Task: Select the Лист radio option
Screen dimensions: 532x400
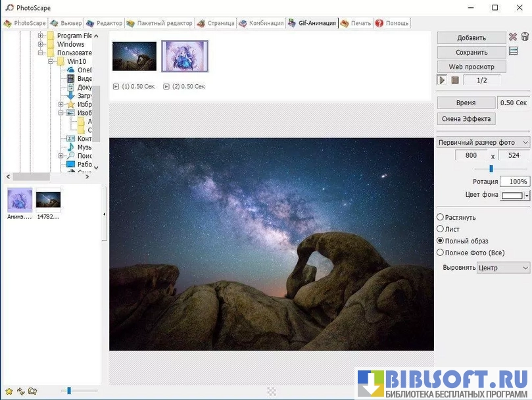Action: [441, 229]
